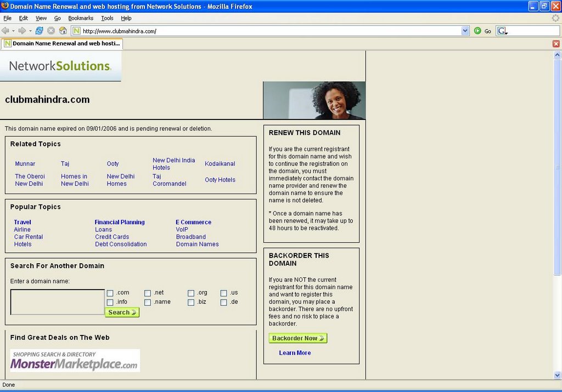Open the New Delhi India Hotels link

[x=174, y=164]
